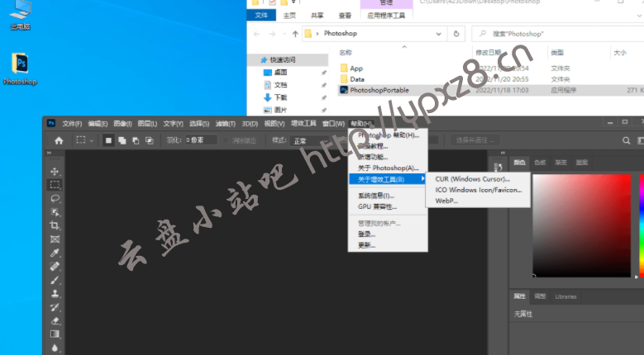Click the 羽化 feather input field
Viewport: 644px width, 355px height.
[x=201, y=140]
